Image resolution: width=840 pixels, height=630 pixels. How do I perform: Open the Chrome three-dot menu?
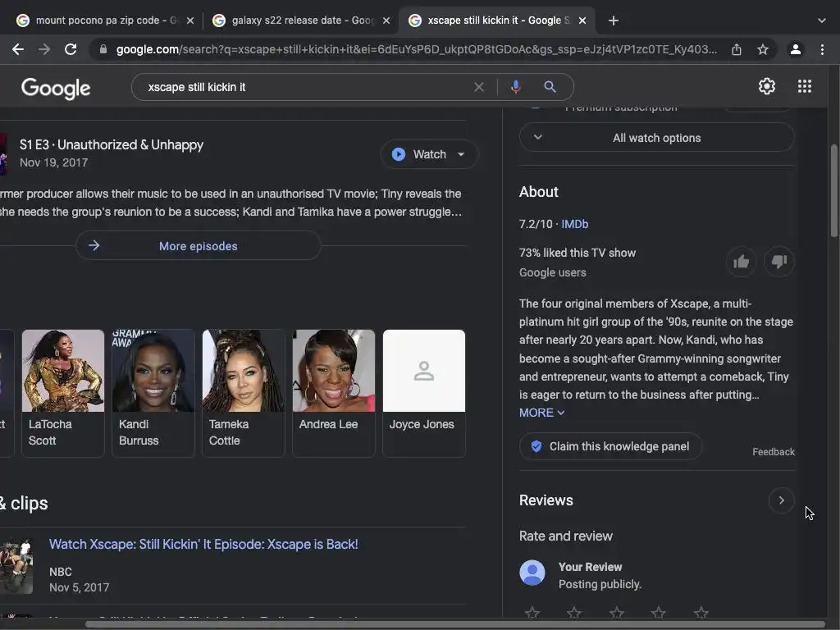coord(822,50)
